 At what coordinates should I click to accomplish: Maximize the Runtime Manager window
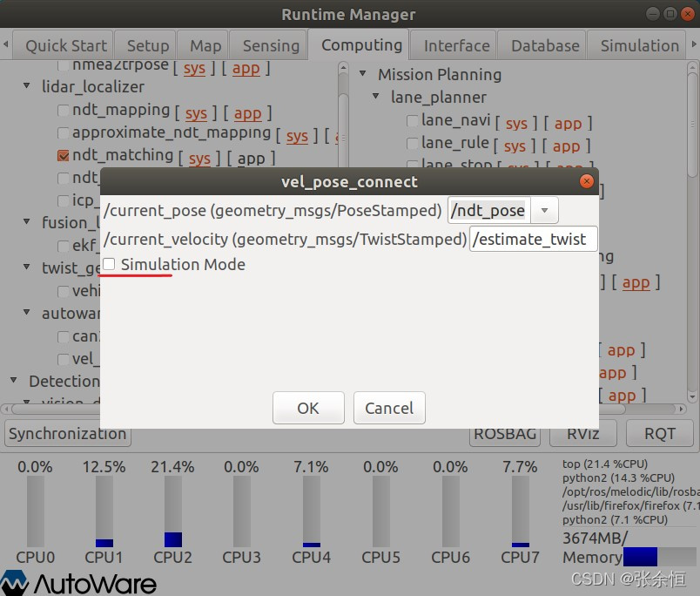coord(670,14)
